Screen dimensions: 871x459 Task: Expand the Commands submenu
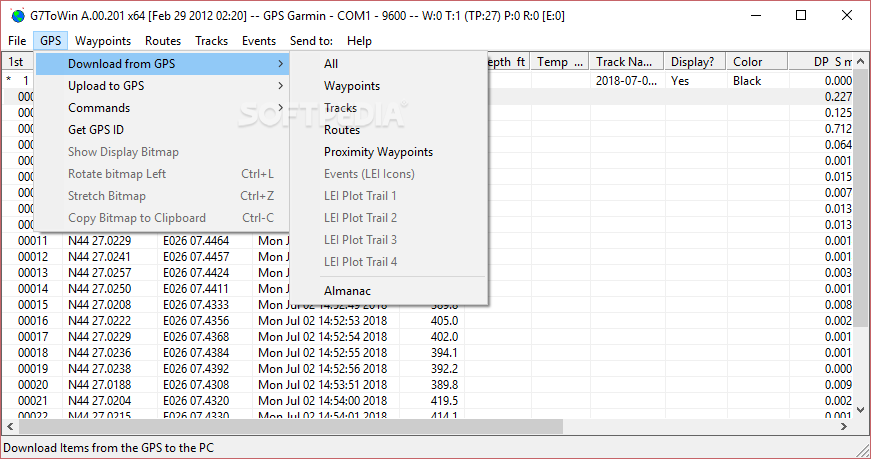tap(162, 108)
